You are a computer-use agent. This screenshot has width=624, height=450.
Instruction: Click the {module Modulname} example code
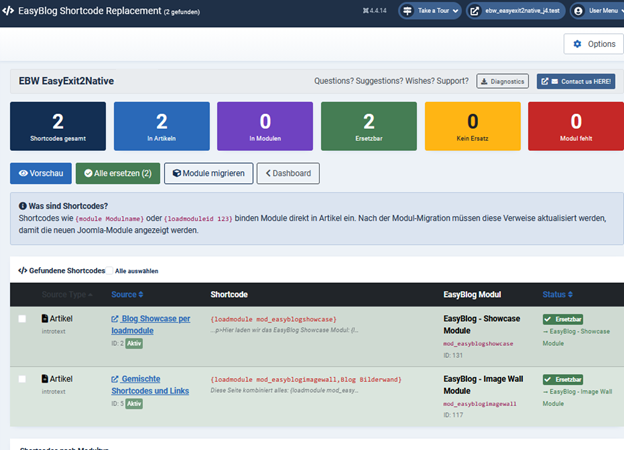[109, 218]
